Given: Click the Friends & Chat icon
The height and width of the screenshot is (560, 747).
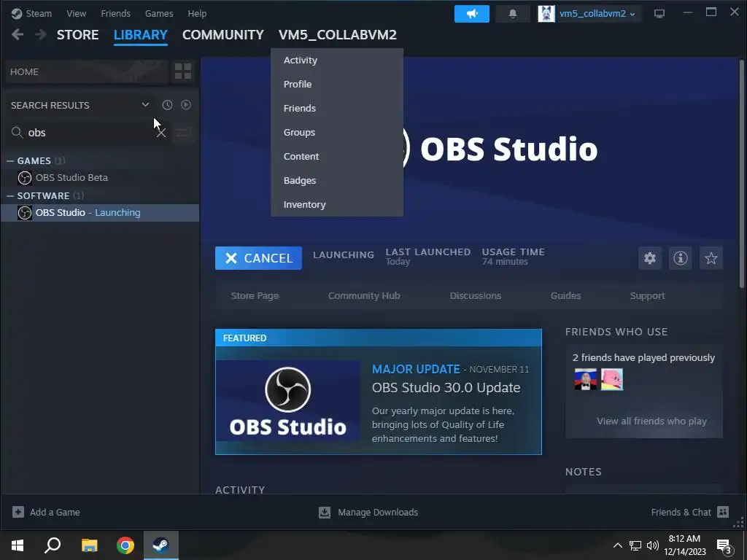Looking at the screenshot, I should (723, 512).
